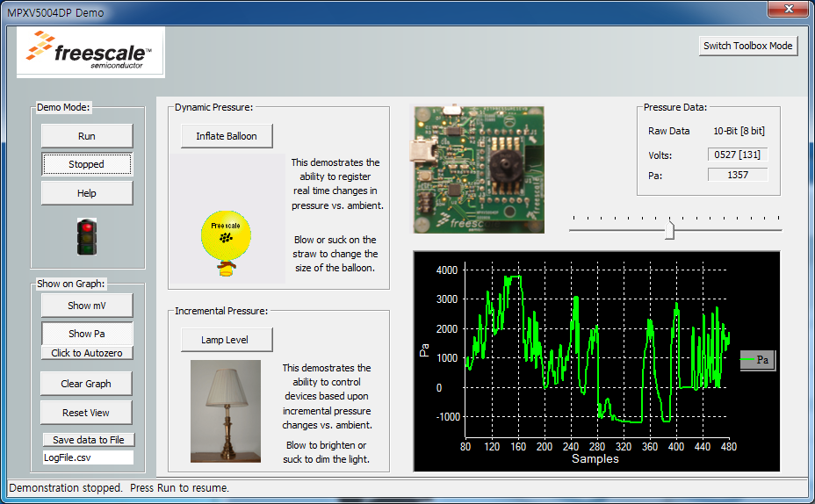This screenshot has width=815, height=504.
Task: Switch Toolbox Mode
Action: click(748, 46)
